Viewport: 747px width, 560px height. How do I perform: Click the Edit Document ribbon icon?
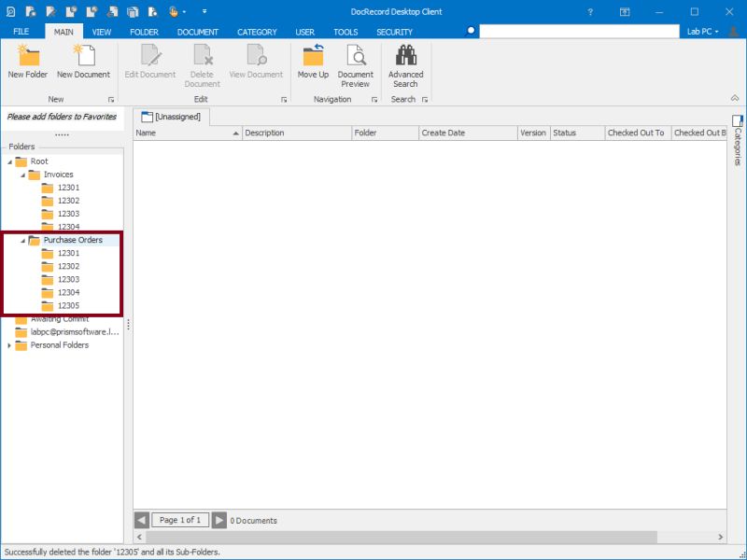tap(150, 55)
